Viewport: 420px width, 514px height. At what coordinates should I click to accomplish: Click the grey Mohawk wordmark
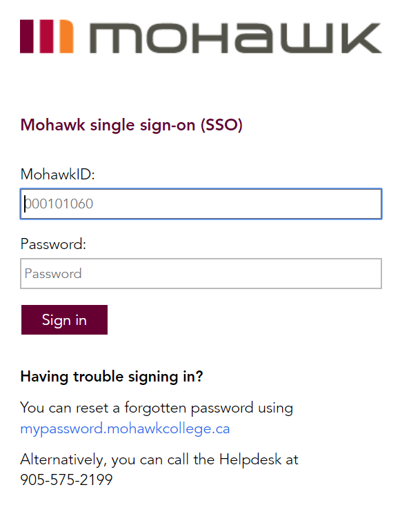[x=236, y=38]
